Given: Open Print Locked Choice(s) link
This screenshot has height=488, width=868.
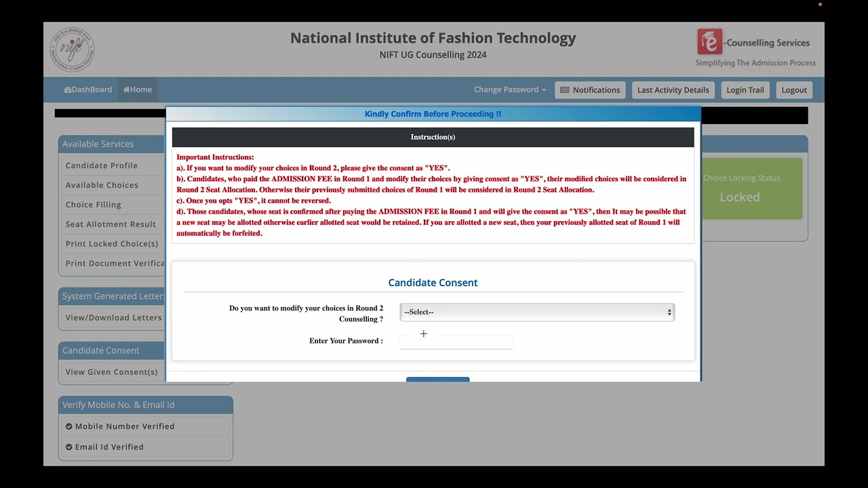Looking at the screenshot, I should point(112,244).
